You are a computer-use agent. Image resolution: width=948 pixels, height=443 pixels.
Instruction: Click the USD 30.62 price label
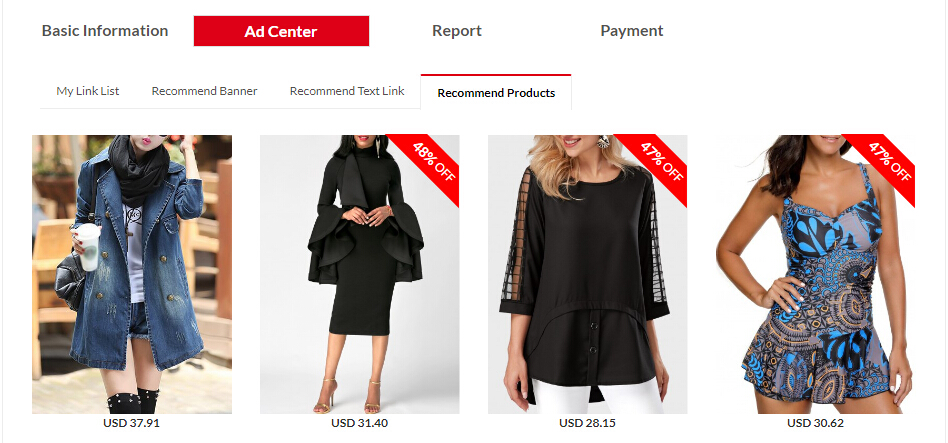(x=815, y=423)
